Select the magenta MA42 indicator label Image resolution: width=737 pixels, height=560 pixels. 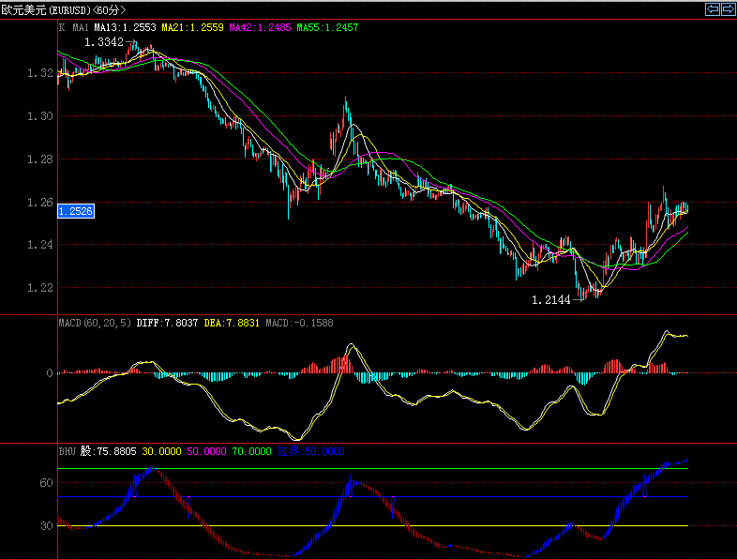[261, 28]
